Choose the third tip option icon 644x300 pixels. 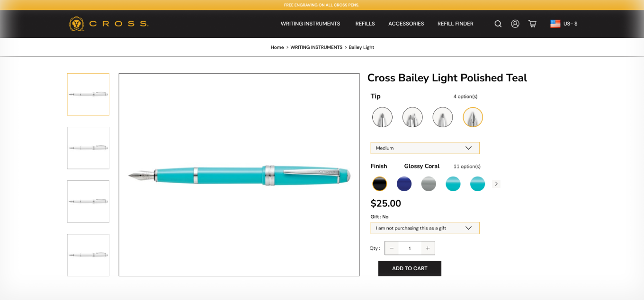click(x=443, y=117)
